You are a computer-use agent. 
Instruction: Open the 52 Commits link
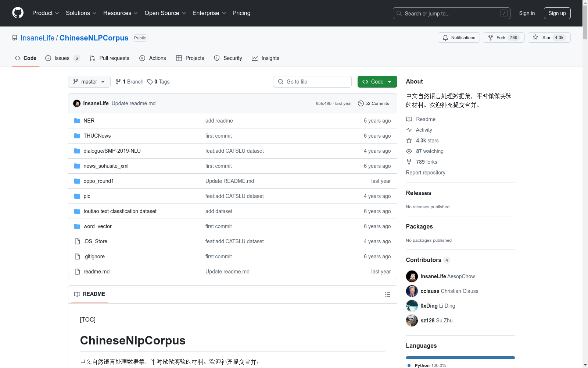click(x=373, y=103)
